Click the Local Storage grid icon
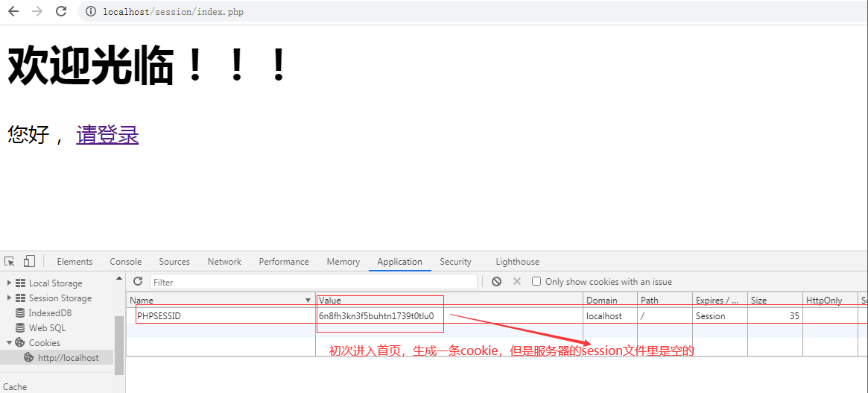The image size is (868, 393). tap(20, 283)
